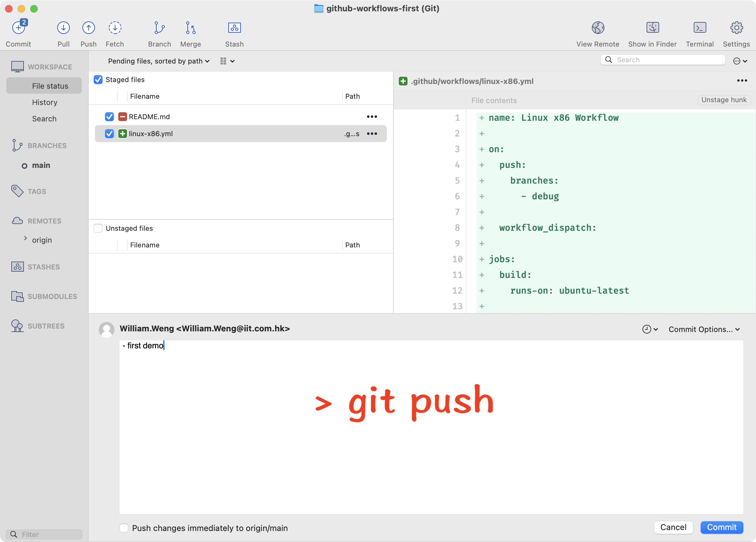The image size is (756, 542).
Task: Click the Unstage hunk button
Action: coord(723,100)
